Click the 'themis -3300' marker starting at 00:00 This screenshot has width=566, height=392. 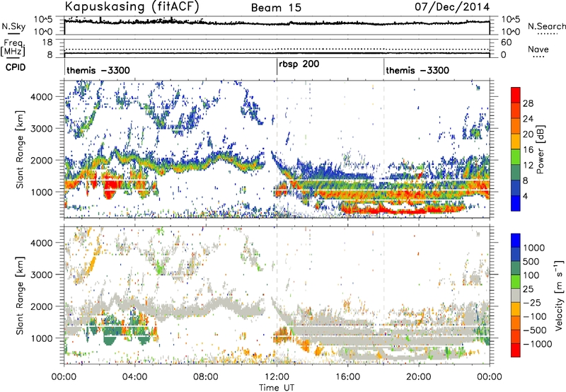[98, 70]
